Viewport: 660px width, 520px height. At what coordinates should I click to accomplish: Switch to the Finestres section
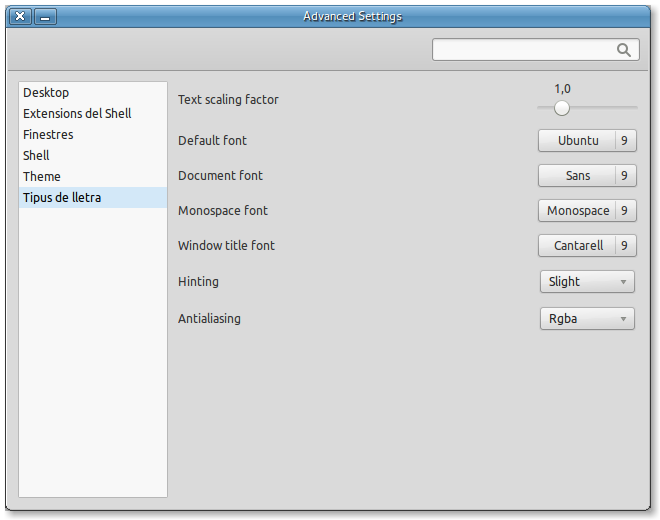[48, 135]
